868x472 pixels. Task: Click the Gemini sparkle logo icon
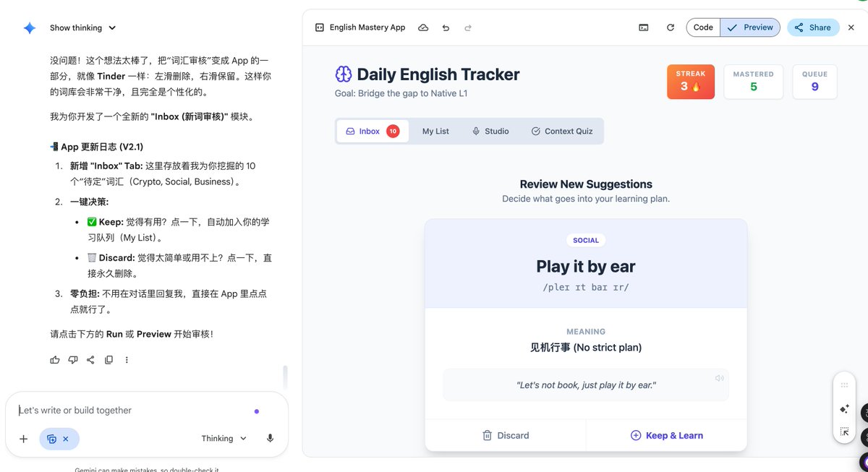click(x=29, y=28)
